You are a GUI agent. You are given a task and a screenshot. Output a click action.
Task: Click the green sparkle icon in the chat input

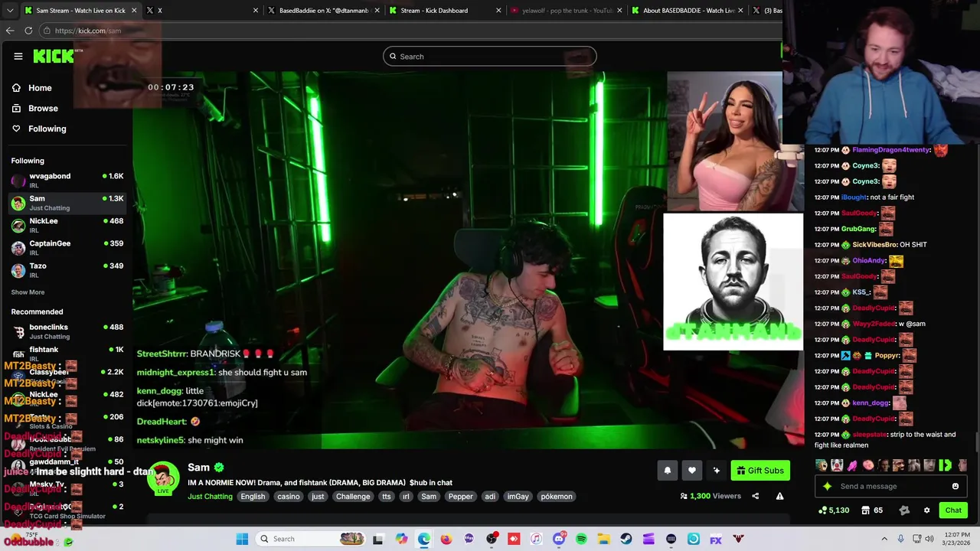(827, 487)
